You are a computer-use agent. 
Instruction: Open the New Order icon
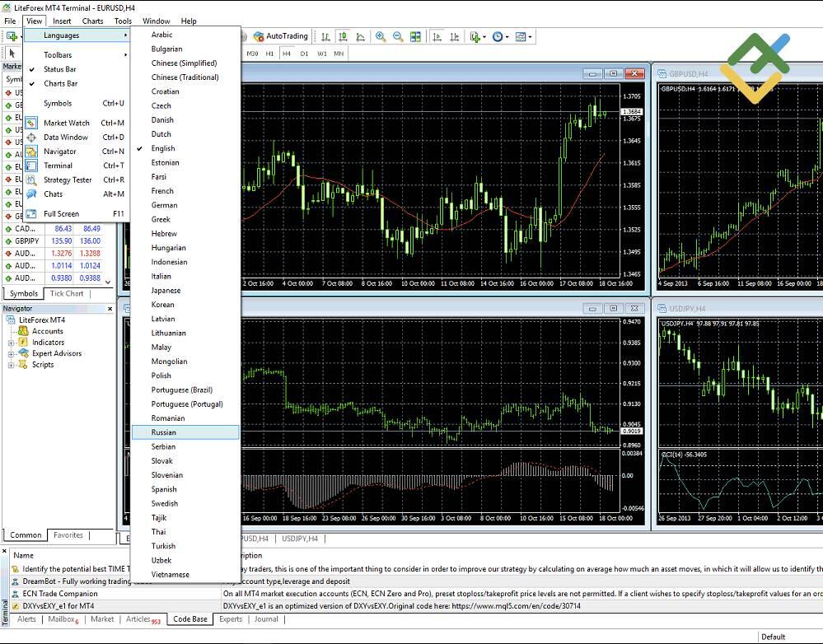click(x=475, y=36)
